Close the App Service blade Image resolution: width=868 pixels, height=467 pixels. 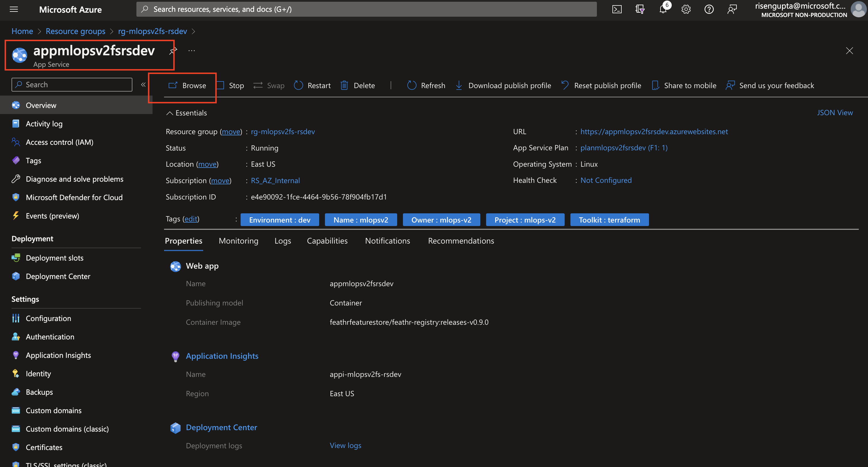[850, 51]
